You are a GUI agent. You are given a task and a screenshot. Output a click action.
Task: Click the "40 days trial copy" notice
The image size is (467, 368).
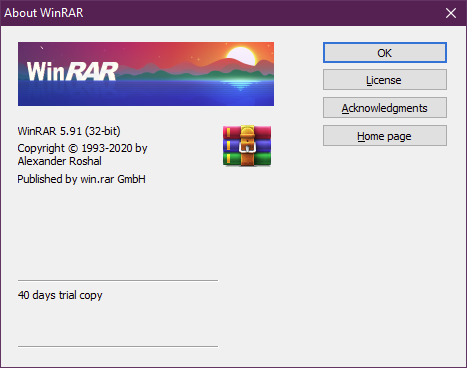[x=60, y=295]
